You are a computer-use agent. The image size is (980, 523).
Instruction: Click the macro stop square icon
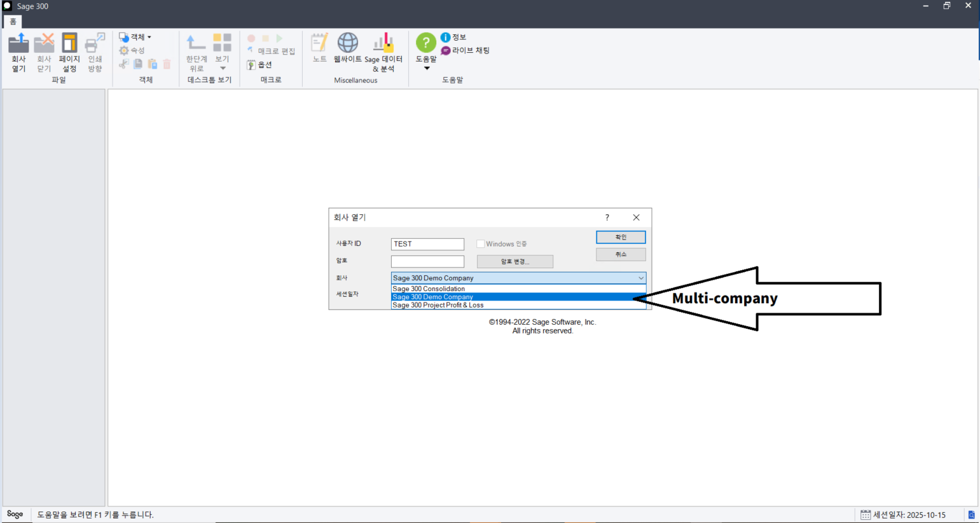tap(266, 39)
